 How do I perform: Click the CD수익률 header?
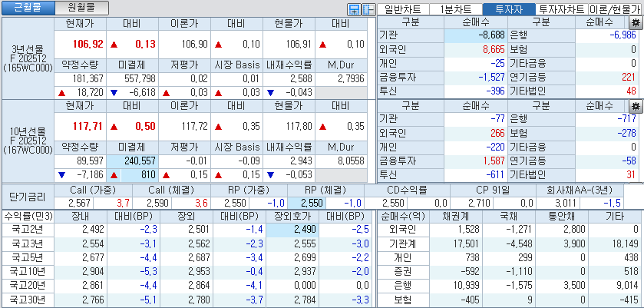407,190
